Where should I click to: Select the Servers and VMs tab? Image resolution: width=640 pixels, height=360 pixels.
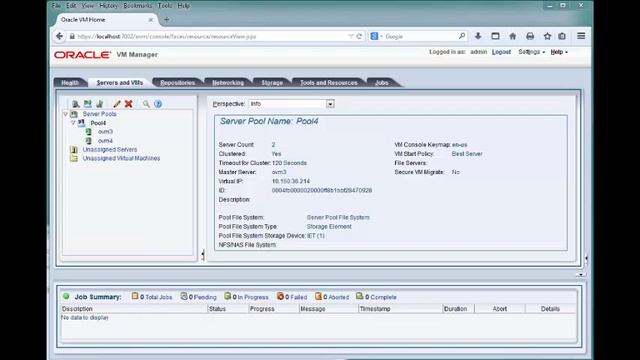coord(120,83)
